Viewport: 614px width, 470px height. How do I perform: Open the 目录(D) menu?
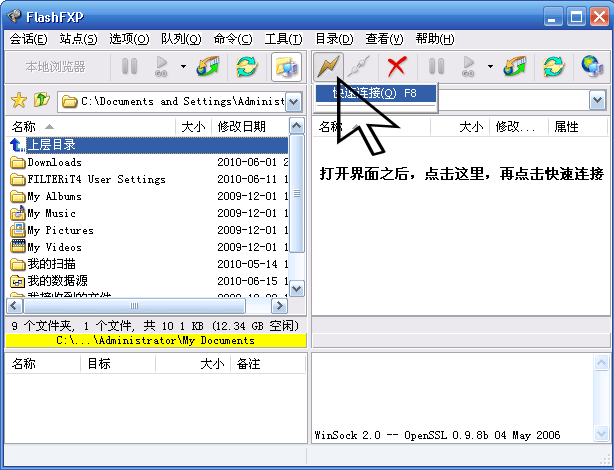click(334, 39)
